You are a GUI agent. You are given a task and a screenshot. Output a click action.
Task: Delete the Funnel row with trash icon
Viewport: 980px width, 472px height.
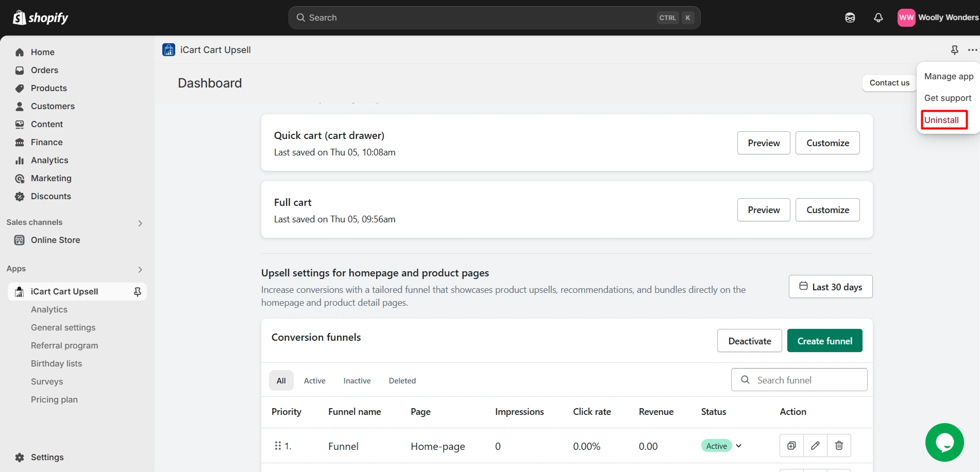[x=839, y=446]
